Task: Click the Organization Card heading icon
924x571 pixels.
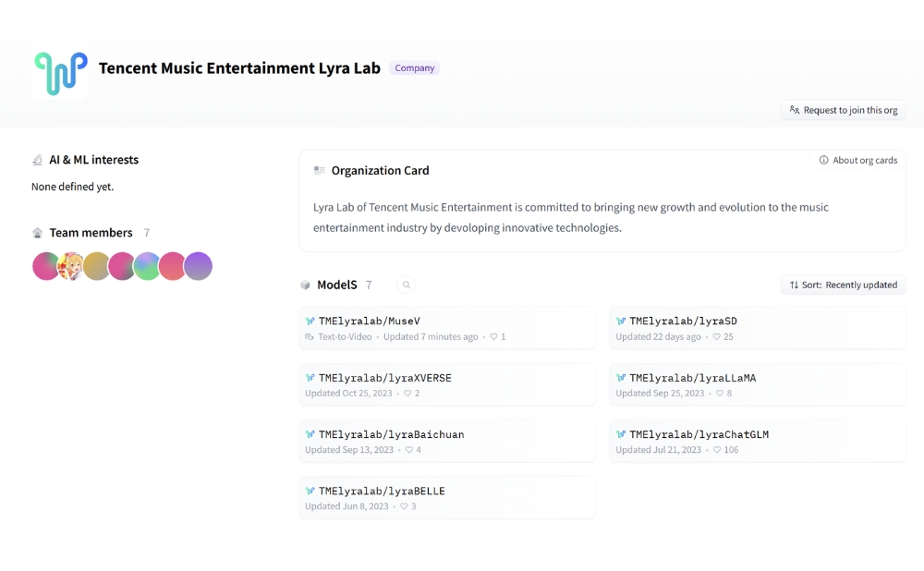Action: (320, 170)
